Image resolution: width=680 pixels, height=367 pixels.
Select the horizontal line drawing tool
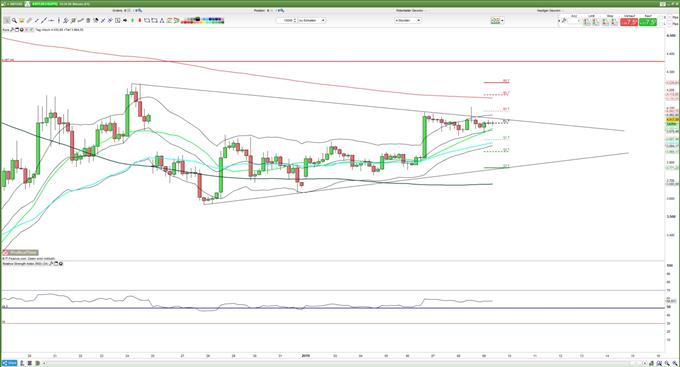[x=51, y=20]
